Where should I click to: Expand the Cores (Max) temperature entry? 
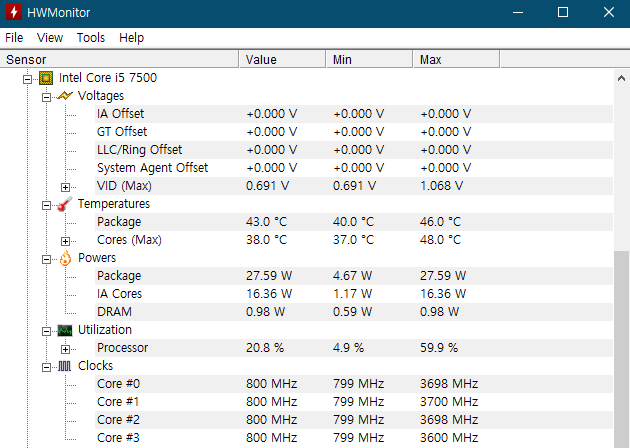point(65,241)
